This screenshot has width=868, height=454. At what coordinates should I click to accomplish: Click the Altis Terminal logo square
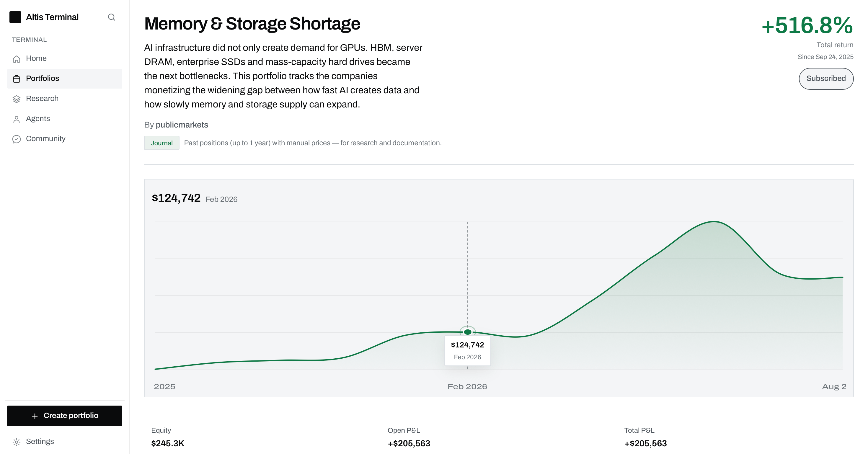coord(15,17)
